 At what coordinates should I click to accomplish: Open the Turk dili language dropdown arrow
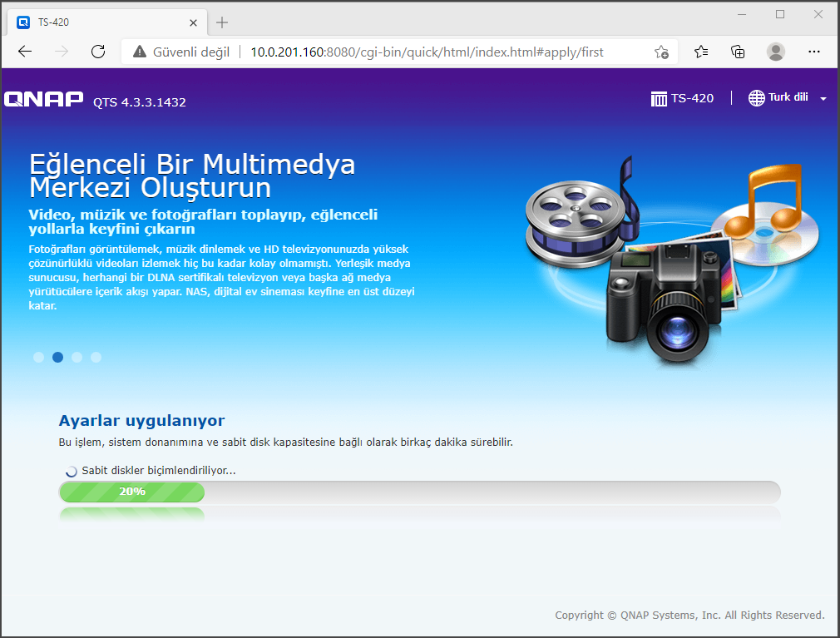pyautogui.click(x=823, y=99)
